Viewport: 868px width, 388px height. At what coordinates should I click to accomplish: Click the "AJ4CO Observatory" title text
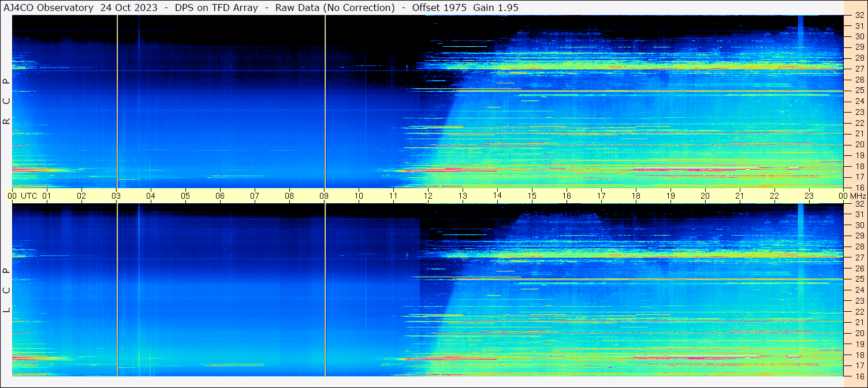(49, 8)
